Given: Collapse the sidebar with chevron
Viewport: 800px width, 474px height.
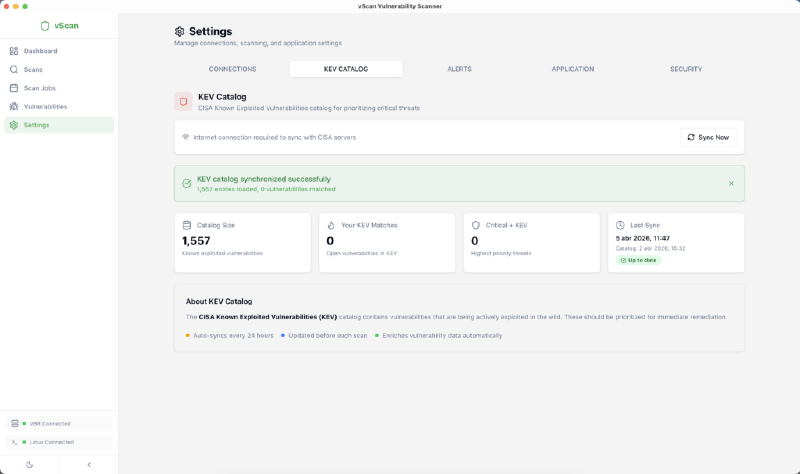Looking at the screenshot, I should click(x=89, y=465).
